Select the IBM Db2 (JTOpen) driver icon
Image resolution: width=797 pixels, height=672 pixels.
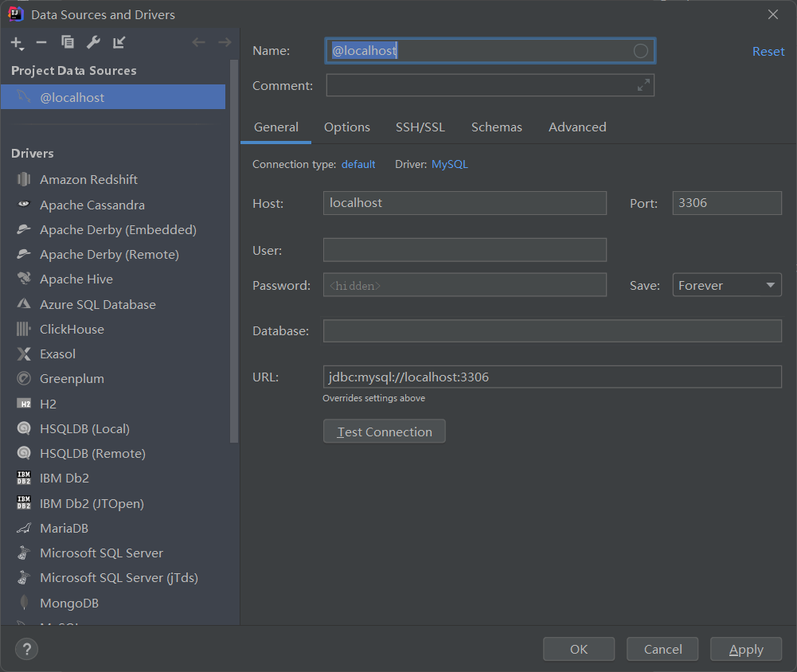pyautogui.click(x=23, y=502)
